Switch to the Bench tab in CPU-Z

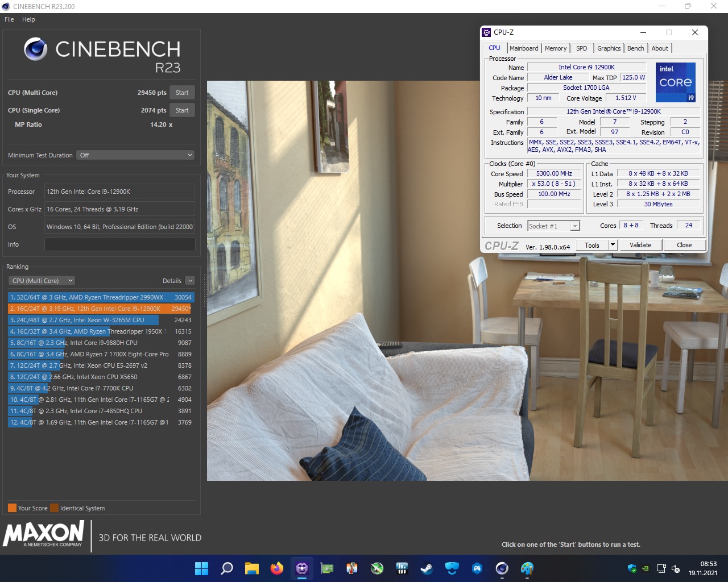pos(636,48)
